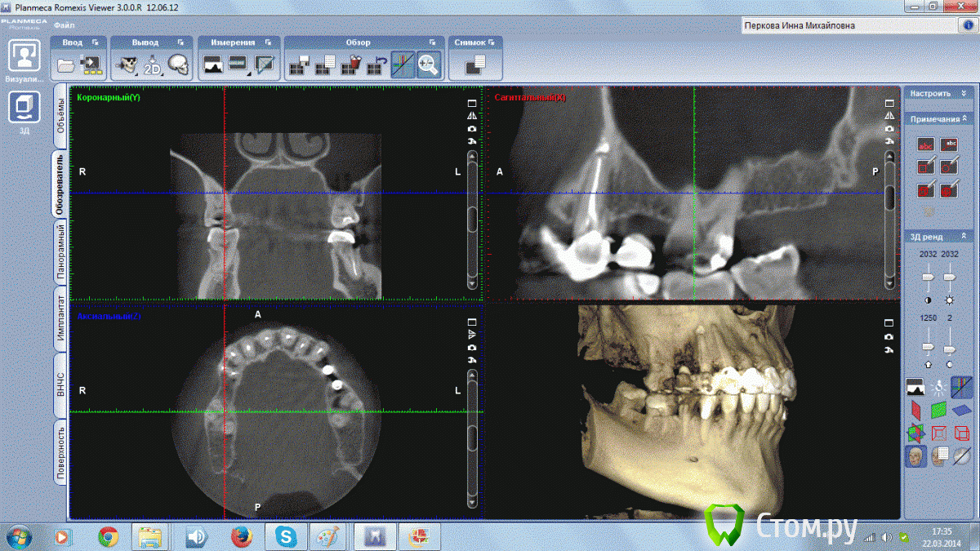Click camera snapshot icon in coronal view
The image size is (980, 551).
pyautogui.click(x=471, y=129)
